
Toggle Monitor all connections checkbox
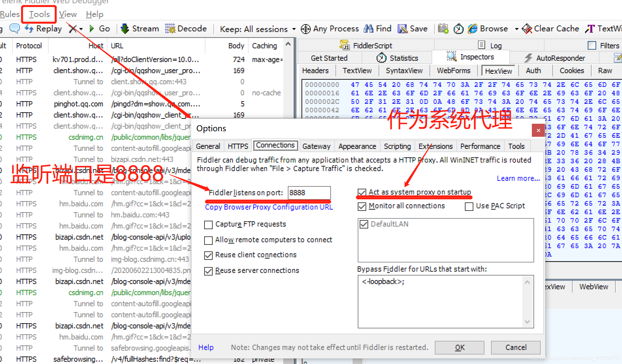point(362,206)
